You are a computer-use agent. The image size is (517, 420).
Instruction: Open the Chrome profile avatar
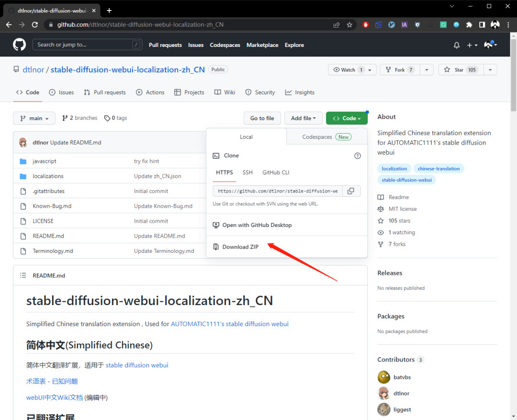pyautogui.click(x=495, y=24)
